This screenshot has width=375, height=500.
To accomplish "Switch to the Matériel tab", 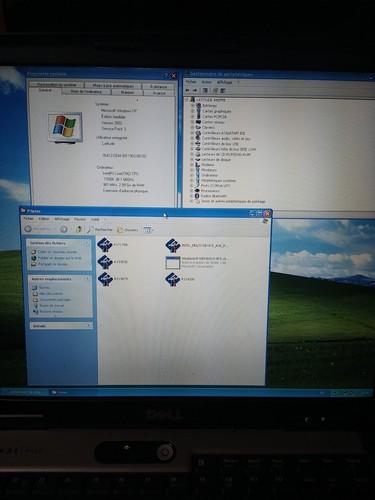I will (127, 92).
